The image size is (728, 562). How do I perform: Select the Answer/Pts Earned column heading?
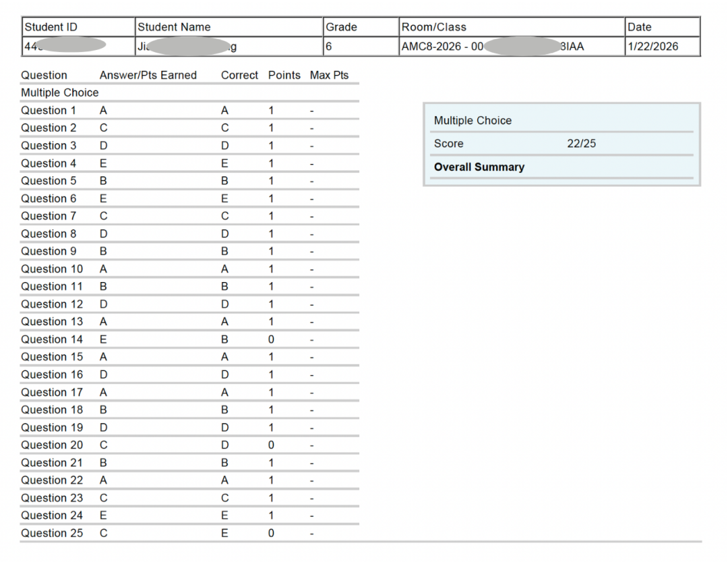coord(148,75)
